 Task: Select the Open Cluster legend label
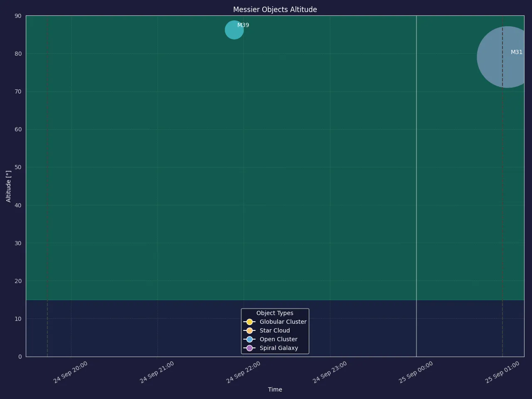pos(278,339)
